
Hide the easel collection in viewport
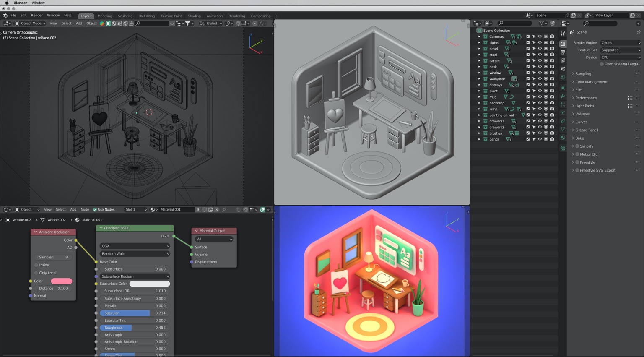point(540,49)
